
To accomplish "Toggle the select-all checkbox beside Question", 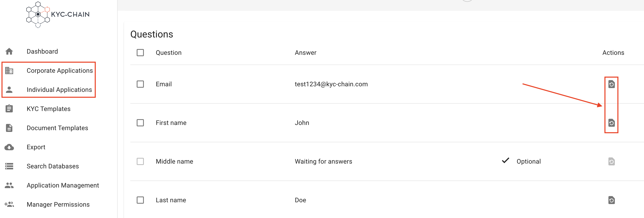I will click(140, 52).
